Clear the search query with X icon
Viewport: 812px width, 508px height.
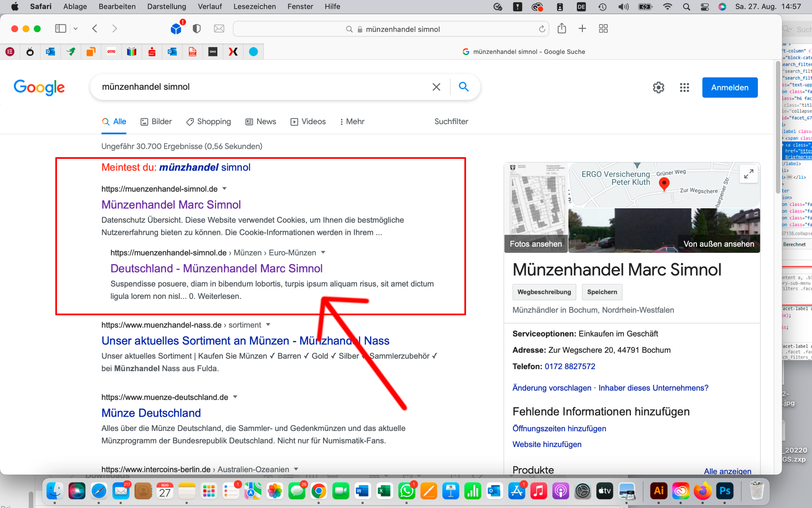[x=436, y=87]
